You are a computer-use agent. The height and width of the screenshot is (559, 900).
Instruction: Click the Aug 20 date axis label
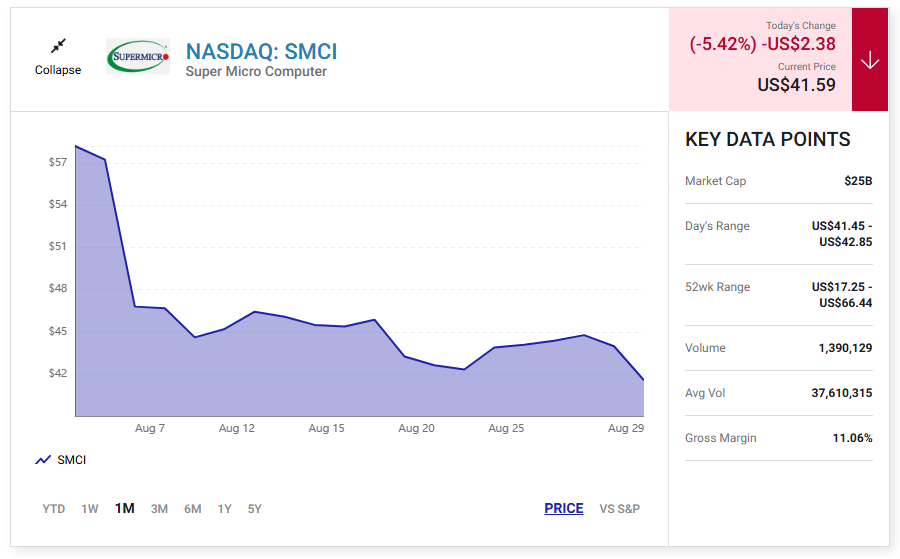[x=416, y=428]
